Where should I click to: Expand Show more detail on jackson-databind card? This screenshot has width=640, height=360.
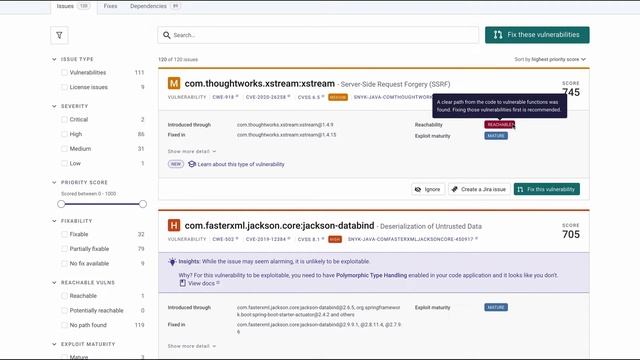click(x=192, y=346)
